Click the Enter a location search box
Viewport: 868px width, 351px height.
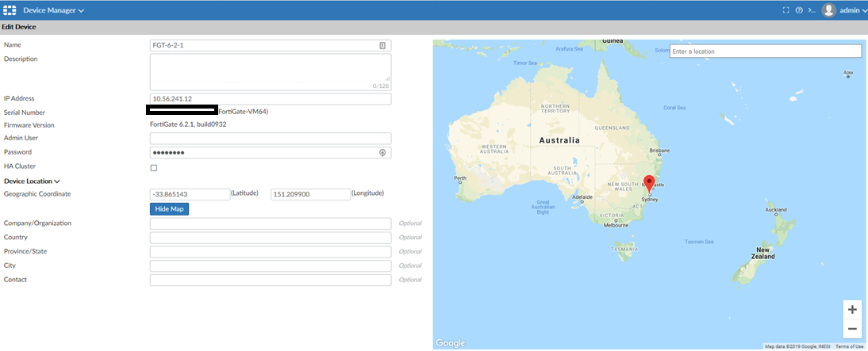coord(765,52)
